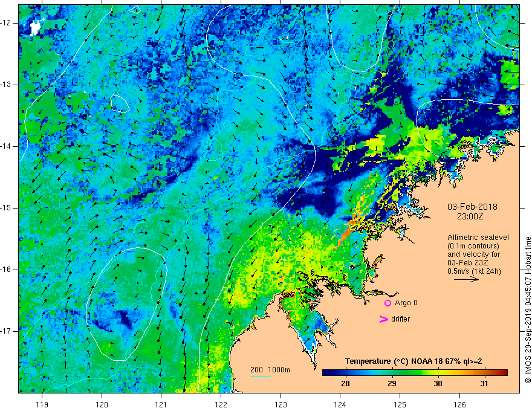
Task: Click latitude label -13 on left axis
Action: tap(6, 85)
